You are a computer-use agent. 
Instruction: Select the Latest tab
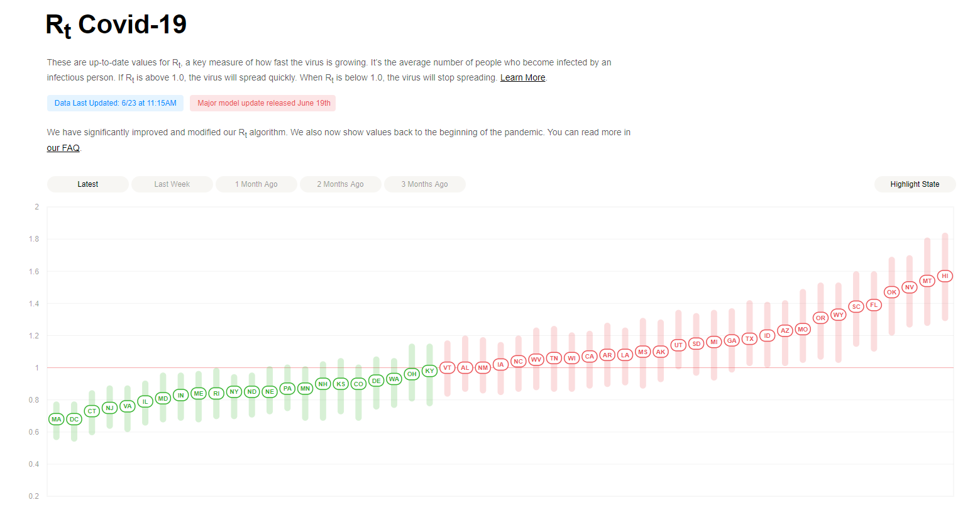pos(87,184)
